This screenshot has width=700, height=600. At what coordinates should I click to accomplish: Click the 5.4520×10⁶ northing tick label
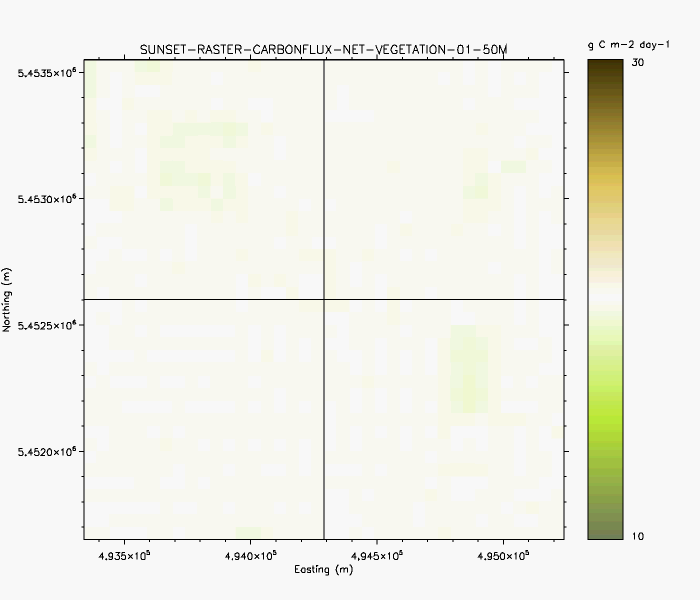tap(48, 452)
